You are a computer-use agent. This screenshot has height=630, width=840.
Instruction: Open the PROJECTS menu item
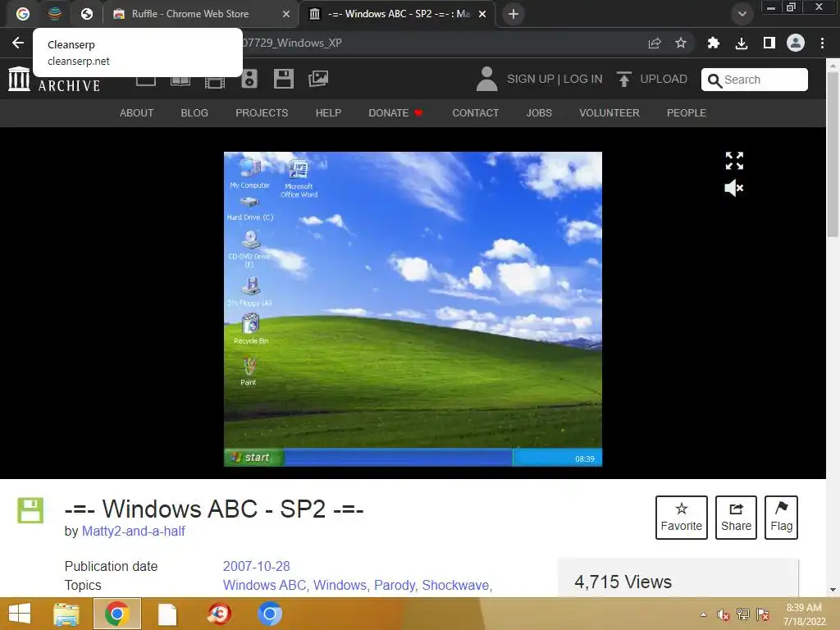click(x=262, y=113)
